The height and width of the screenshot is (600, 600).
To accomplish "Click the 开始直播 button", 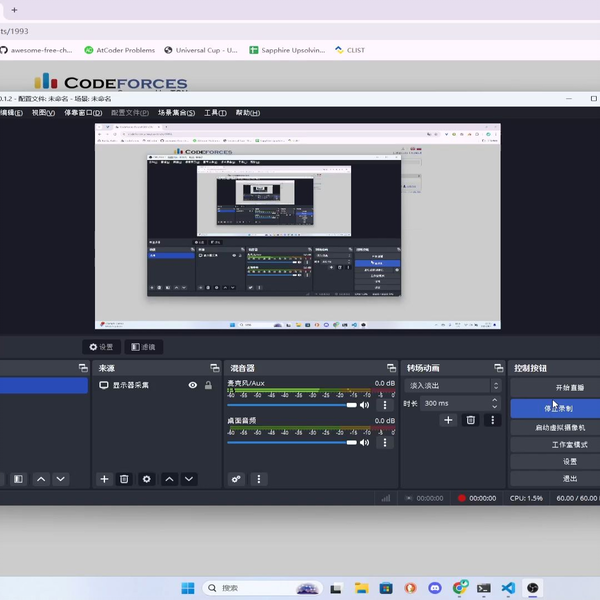I will coord(556,387).
